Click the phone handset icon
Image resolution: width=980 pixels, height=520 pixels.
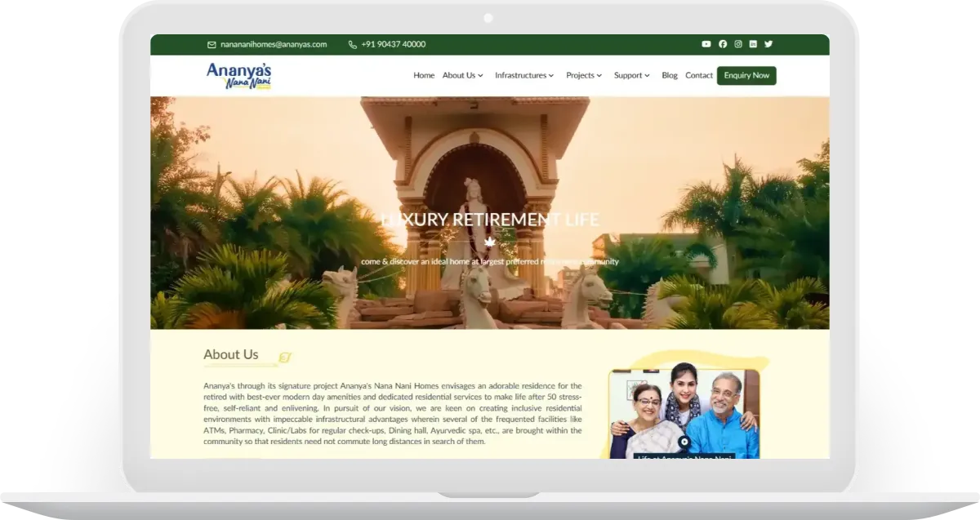point(352,45)
